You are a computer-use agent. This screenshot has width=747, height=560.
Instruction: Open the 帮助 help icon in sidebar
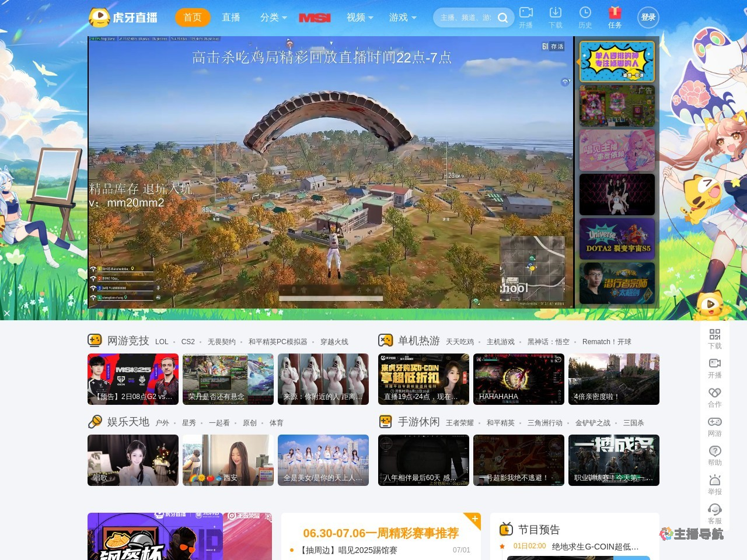click(x=715, y=450)
